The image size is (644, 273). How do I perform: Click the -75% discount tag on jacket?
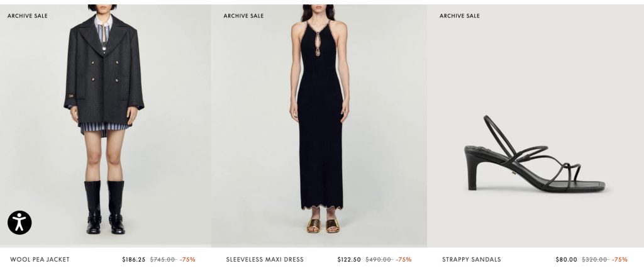(187, 259)
